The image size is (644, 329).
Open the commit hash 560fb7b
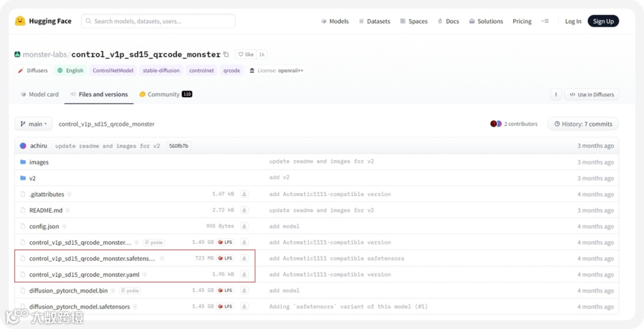[179, 146]
